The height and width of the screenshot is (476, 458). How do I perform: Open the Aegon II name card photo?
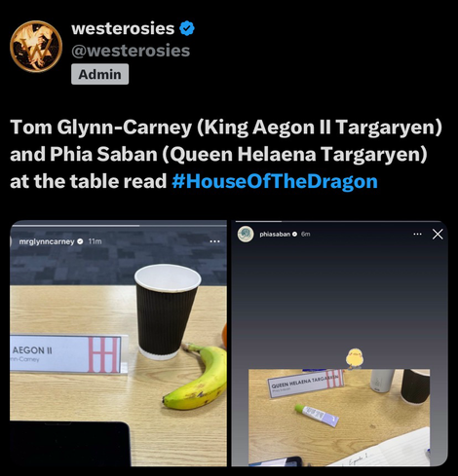[118, 344]
